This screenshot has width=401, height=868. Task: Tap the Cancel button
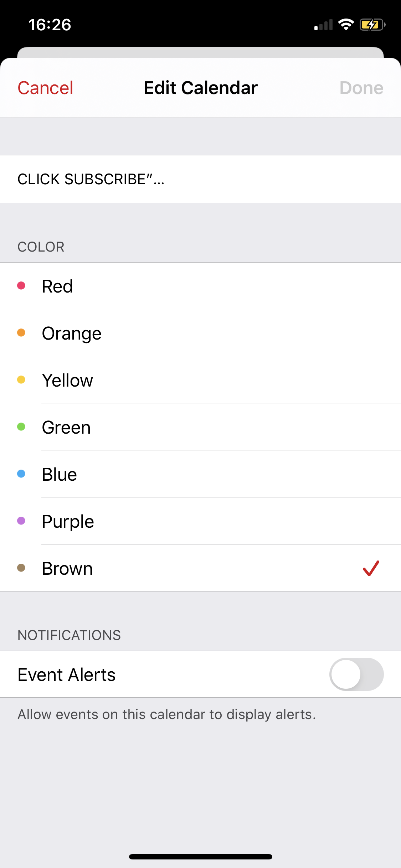tap(45, 88)
